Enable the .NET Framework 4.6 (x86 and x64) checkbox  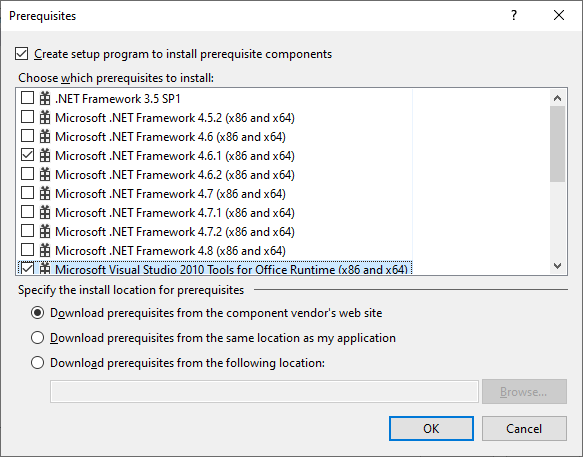(x=28, y=136)
